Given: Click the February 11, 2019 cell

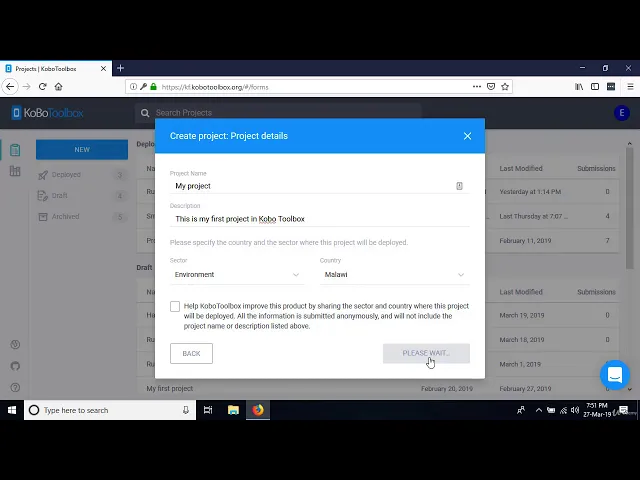Looking at the screenshot, I should point(525,241).
